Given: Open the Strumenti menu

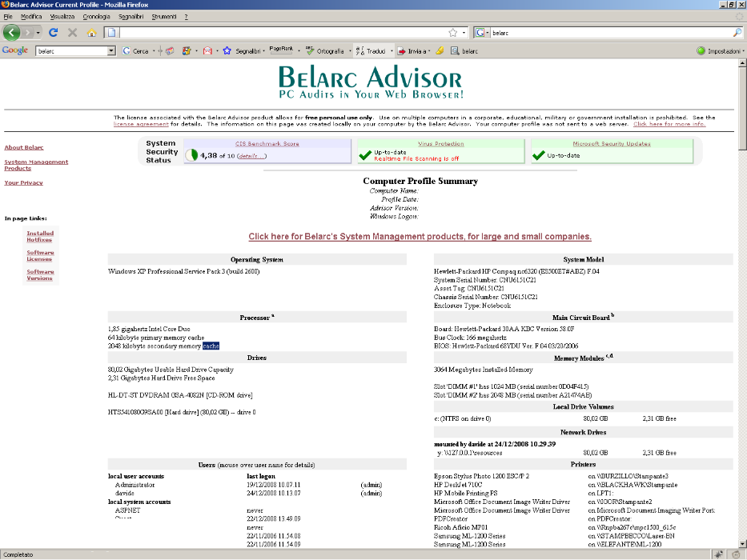Looking at the screenshot, I should (x=164, y=17).
